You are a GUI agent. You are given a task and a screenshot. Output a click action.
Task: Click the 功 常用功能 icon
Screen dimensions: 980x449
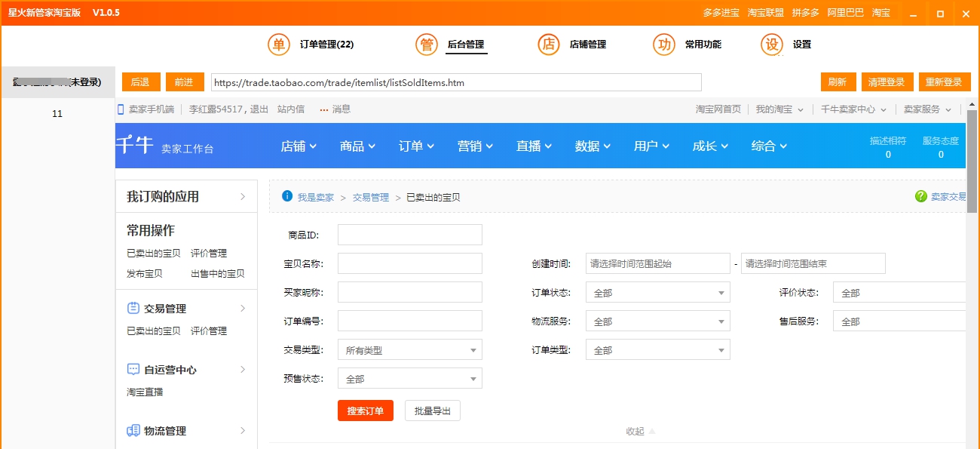663,45
